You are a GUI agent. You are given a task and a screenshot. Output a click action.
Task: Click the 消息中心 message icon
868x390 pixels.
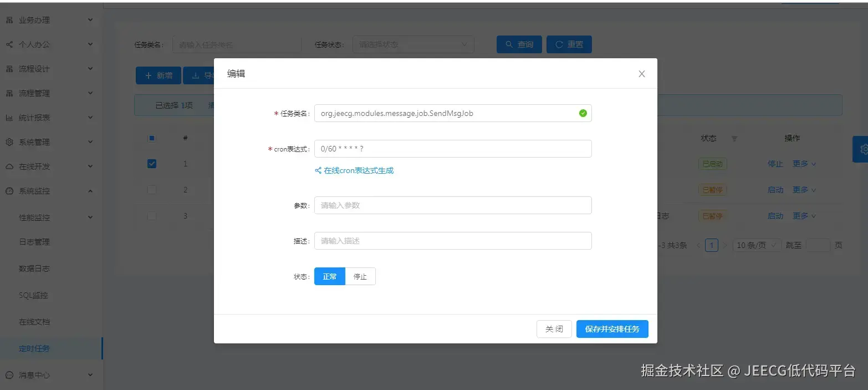[9, 375]
